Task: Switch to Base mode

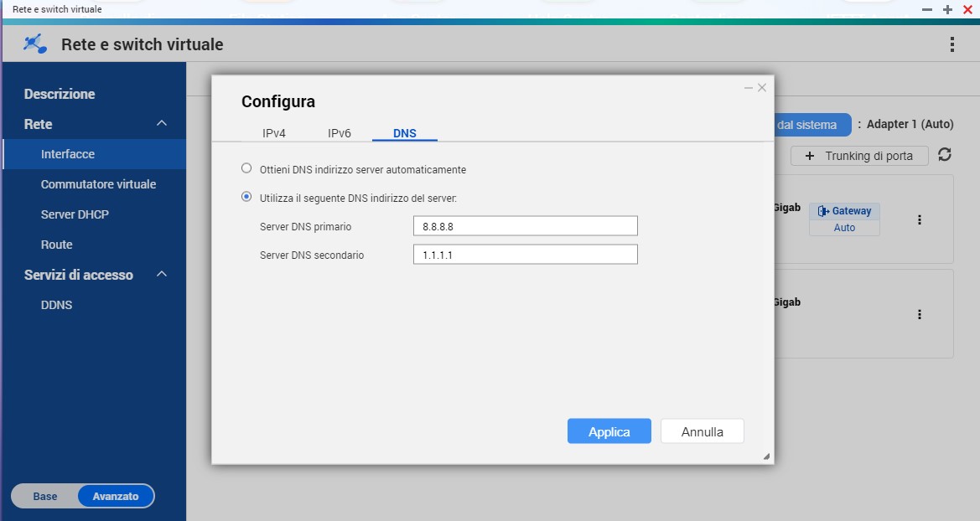Action: [45, 496]
